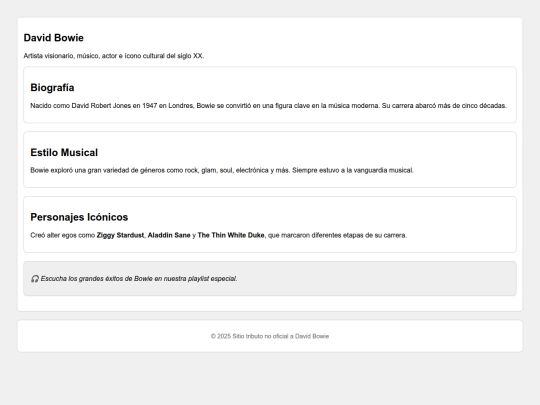540x405 pixels.
Task: Click the Personajes Icónicos heading
Action: [79, 217]
